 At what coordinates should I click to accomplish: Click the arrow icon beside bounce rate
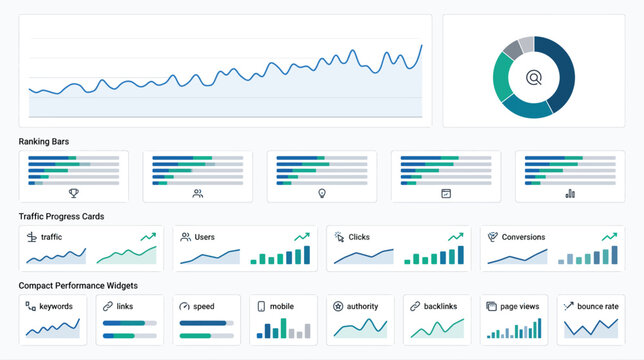pos(568,306)
